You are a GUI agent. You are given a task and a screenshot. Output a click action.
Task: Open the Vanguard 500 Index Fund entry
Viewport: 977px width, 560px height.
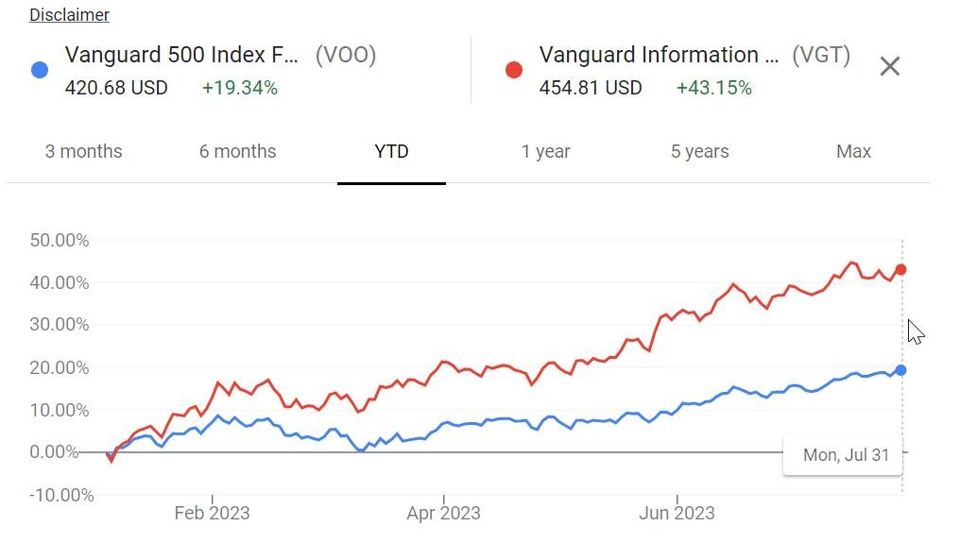click(181, 55)
